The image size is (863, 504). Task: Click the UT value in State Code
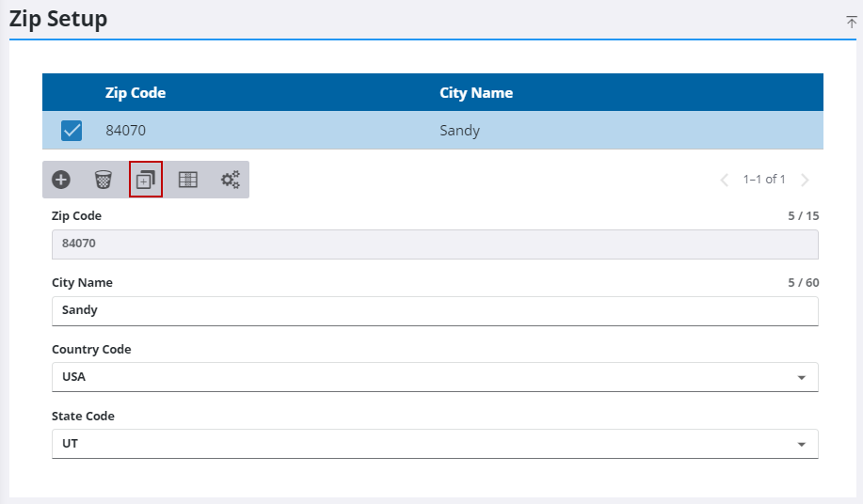pyautogui.click(x=71, y=443)
